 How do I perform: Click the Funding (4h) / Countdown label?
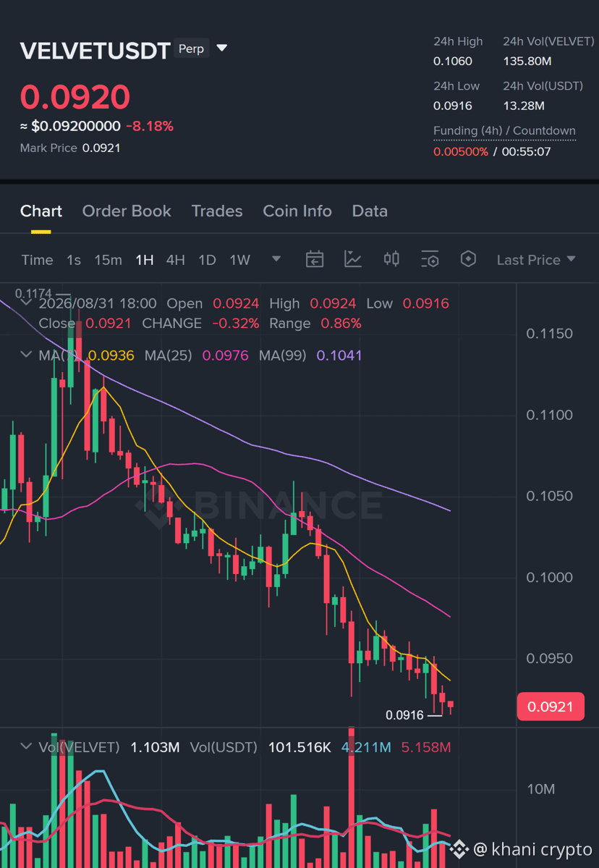[x=504, y=130]
